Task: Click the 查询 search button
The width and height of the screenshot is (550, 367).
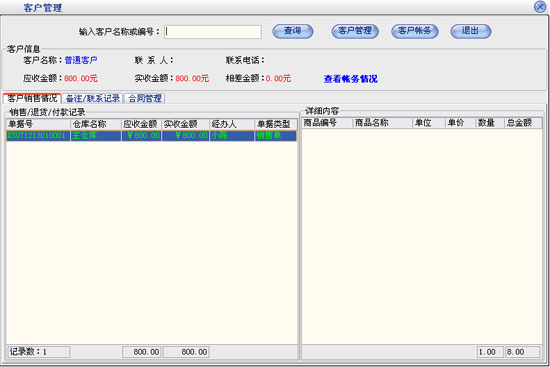Action: (x=293, y=31)
